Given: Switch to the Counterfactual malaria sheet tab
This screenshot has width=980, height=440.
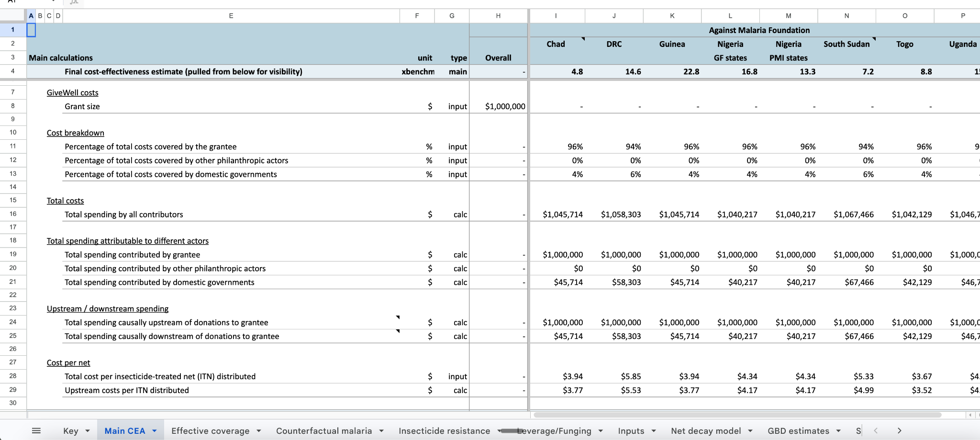Looking at the screenshot, I should (324, 431).
